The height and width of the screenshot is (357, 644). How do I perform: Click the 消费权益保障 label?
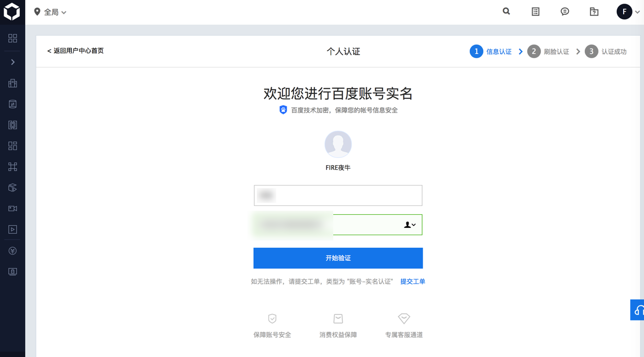pos(338,335)
